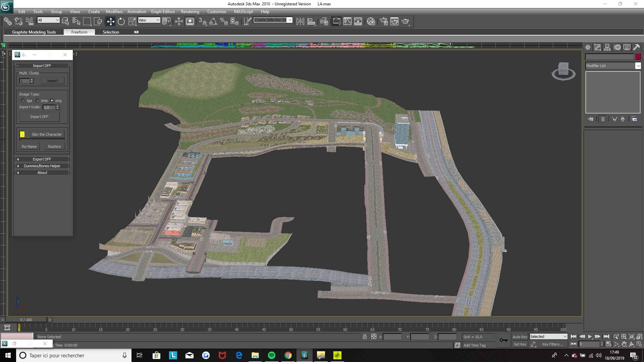This screenshot has width=644, height=362.
Task: Open the Mirror tool
Action: pyautogui.click(x=300, y=21)
